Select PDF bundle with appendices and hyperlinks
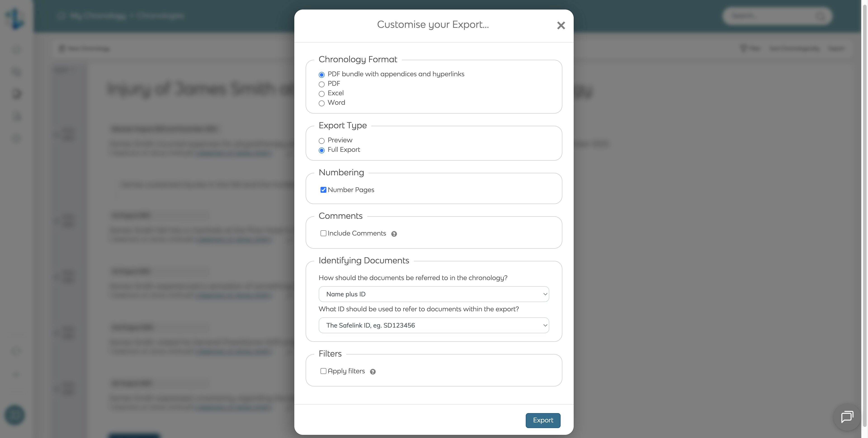This screenshot has height=438, width=868. coord(321,75)
